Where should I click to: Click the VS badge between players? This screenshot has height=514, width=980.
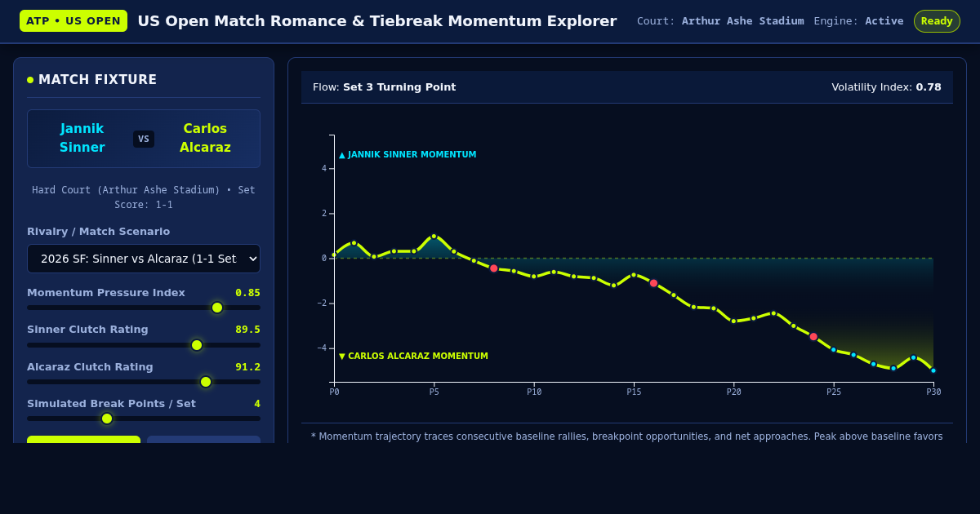(144, 139)
